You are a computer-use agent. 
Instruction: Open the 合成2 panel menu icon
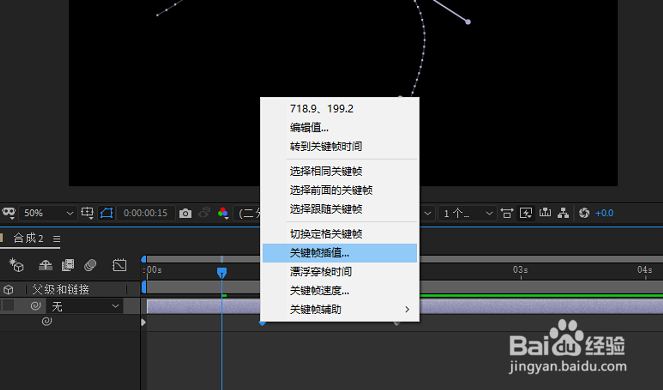point(57,239)
